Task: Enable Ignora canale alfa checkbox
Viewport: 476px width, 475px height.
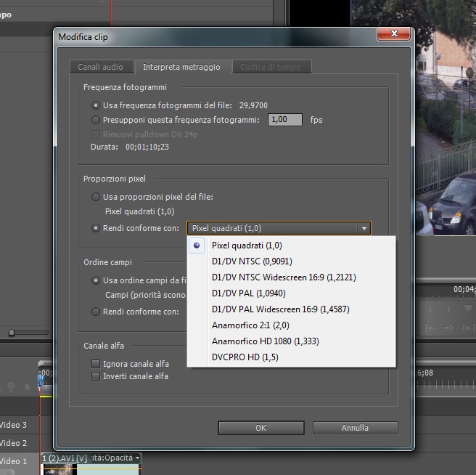Action: coord(96,364)
